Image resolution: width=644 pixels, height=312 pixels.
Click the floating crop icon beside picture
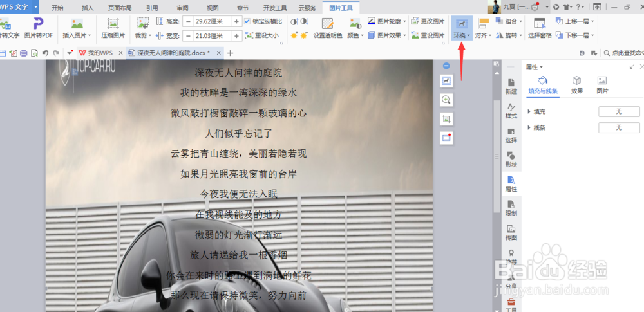tap(446, 119)
